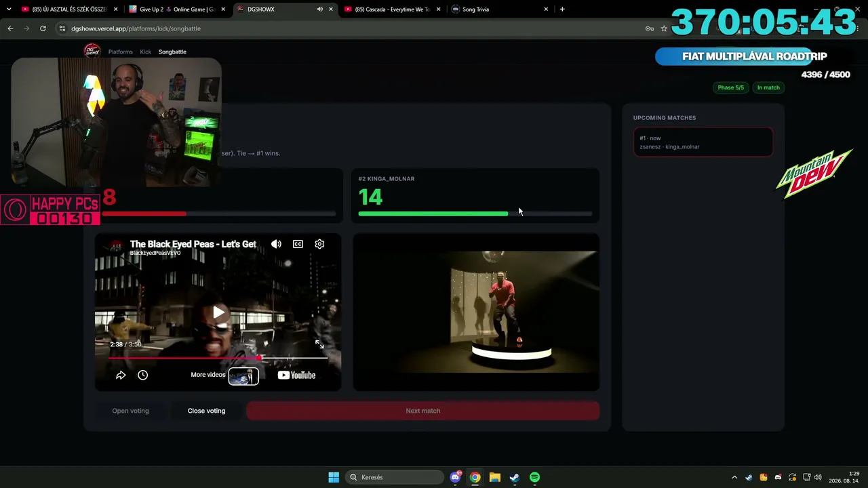The width and height of the screenshot is (868, 488).
Task: Open File Explorer from the taskbar
Action: (495, 477)
